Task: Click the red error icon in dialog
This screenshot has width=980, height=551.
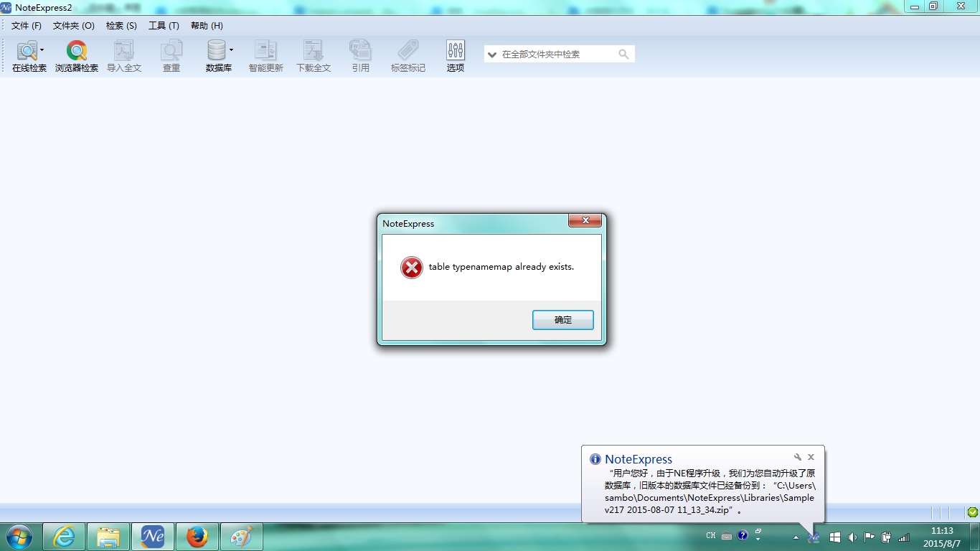Action: (412, 268)
